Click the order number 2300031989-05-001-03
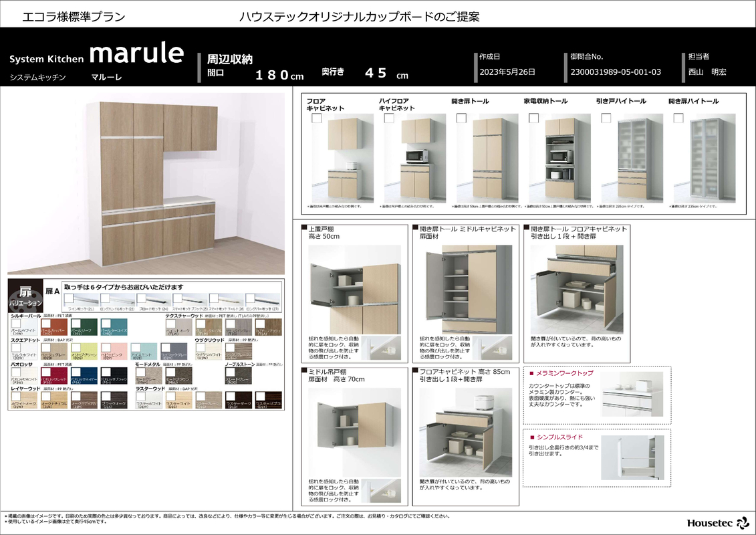The image size is (756, 535). click(616, 72)
